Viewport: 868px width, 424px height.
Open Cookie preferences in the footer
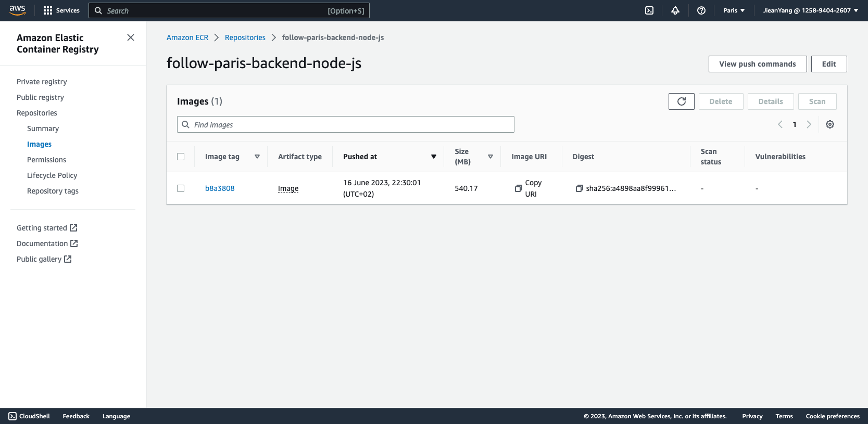833,416
